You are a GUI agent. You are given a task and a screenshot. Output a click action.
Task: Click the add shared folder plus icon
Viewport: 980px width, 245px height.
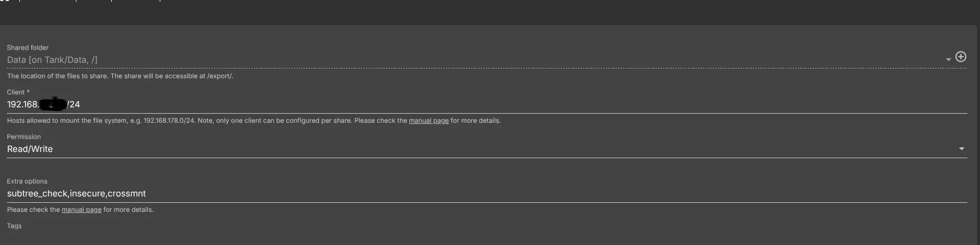click(961, 57)
